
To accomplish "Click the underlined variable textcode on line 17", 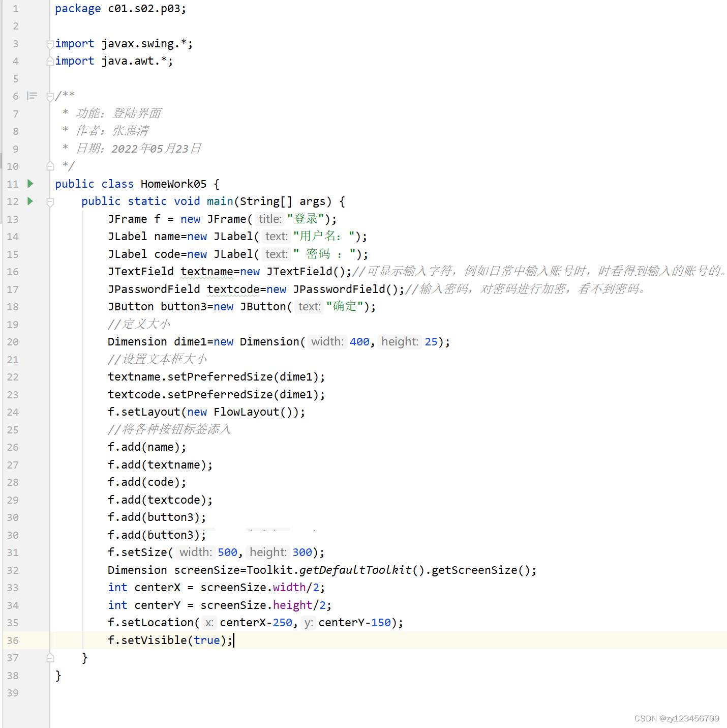I will [233, 289].
